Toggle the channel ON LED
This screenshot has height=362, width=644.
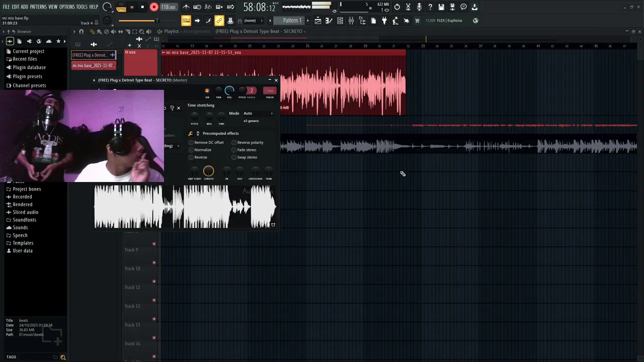[207, 91]
